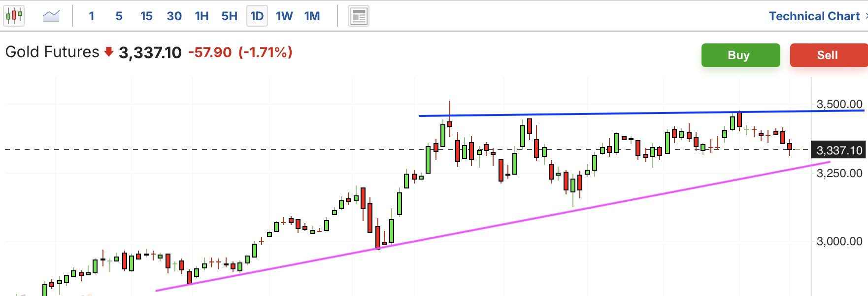Viewport: 868px width, 296px height.
Task: Select the 5 minute timeframe
Action: pyautogui.click(x=119, y=16)
